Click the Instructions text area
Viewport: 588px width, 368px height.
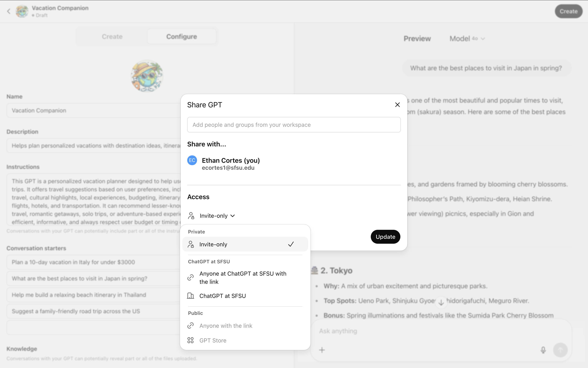(94, 200)
